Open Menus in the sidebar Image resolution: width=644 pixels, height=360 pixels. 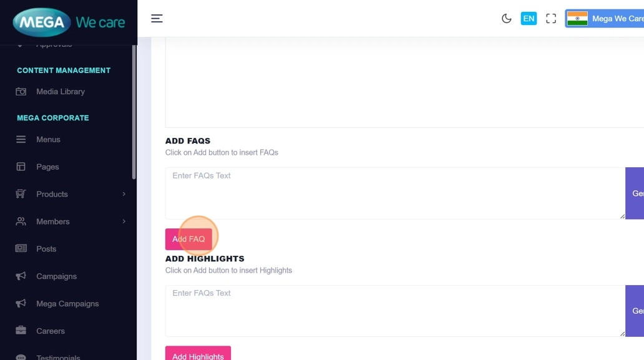click(x=48, y=140)
